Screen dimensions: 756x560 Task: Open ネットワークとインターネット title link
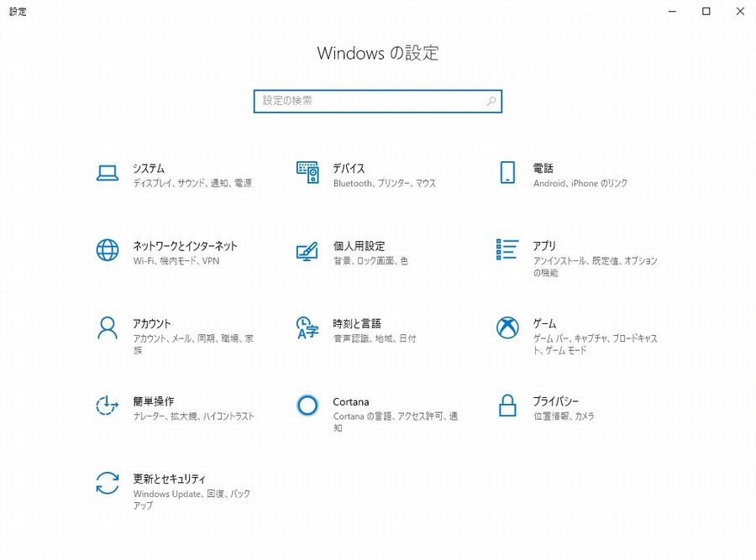185,246
